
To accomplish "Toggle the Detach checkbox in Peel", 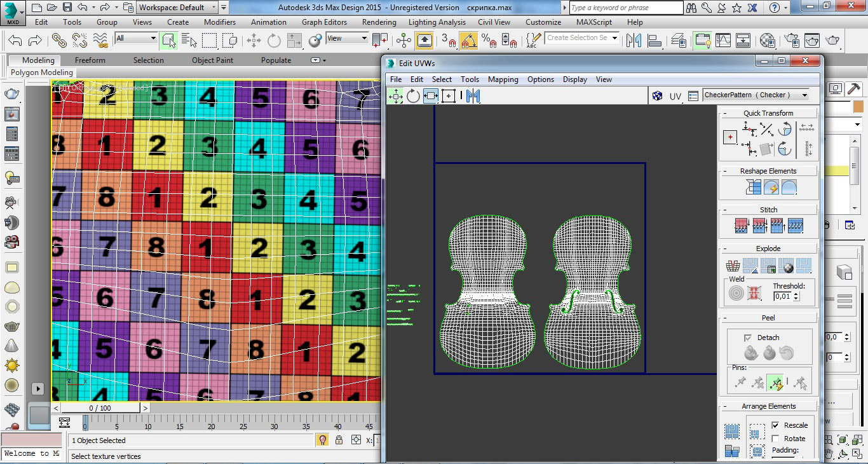I will coord(748,338).
